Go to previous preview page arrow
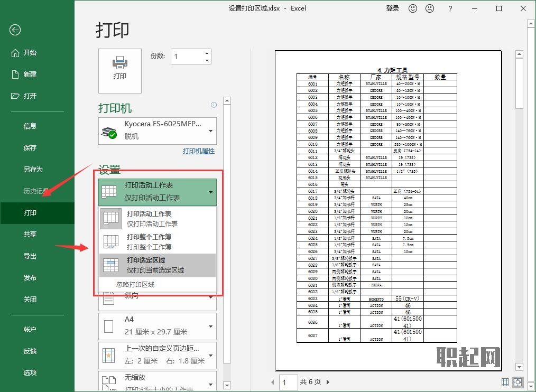 [x=273, y=382]
